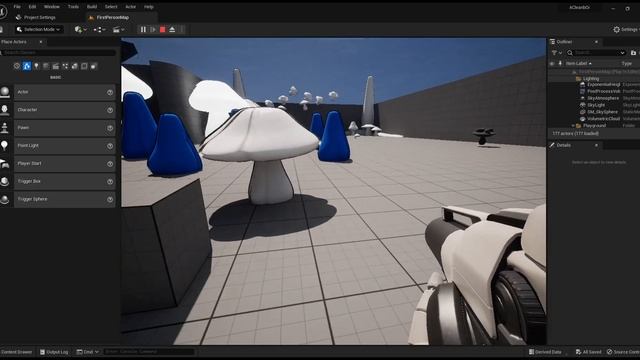Open the Outliner search options chevron

tap(622, 53)
